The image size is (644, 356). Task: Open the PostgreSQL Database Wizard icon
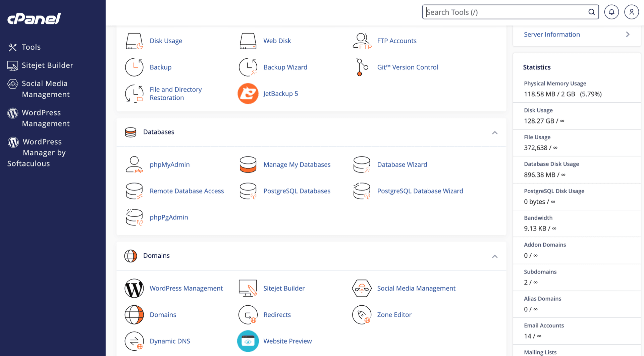(362, 191)
